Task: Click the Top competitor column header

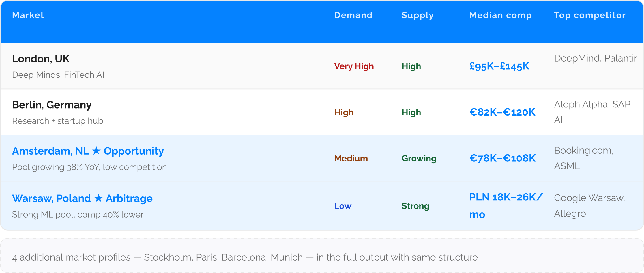Action: (x=590, y=15)
